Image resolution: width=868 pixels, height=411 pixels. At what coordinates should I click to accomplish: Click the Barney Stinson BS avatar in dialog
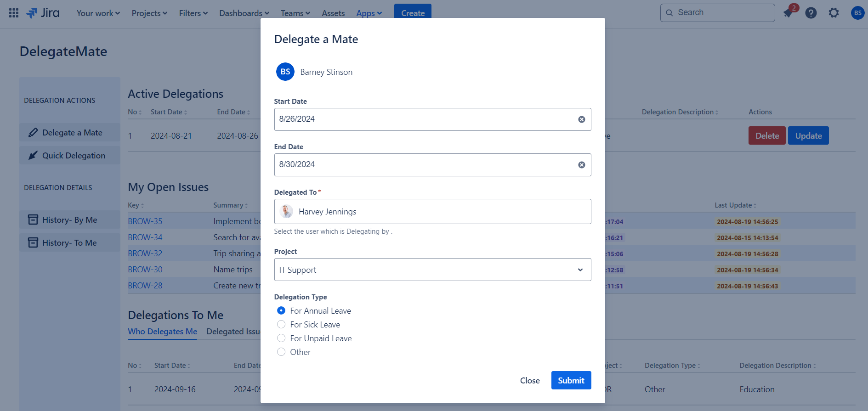285,72
